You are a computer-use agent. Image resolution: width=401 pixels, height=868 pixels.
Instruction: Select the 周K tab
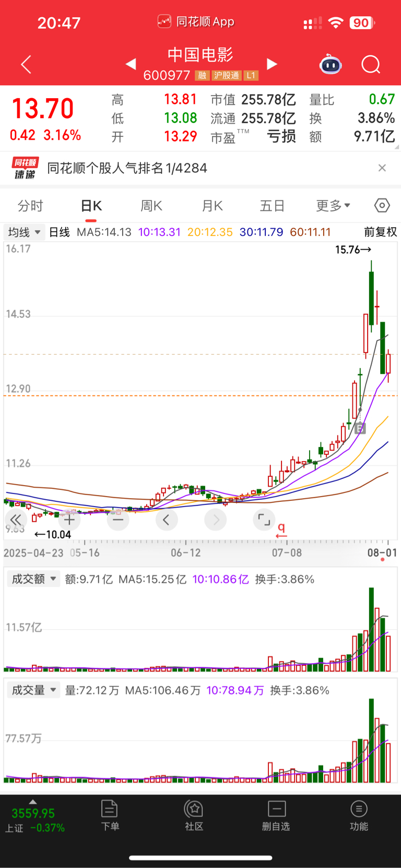151,206
